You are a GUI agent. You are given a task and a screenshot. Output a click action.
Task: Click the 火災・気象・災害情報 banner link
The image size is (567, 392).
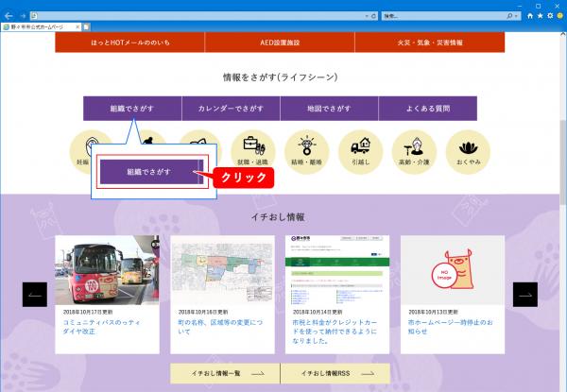tap(430, 43)
